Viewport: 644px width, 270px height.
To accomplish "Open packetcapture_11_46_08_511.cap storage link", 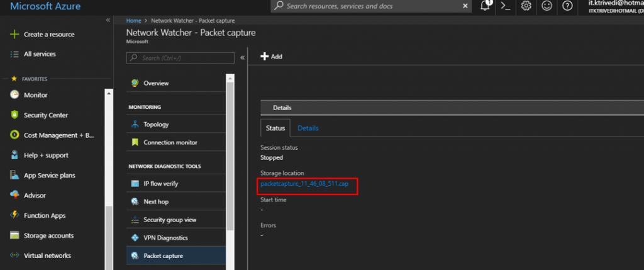I will tap(304, 184).
